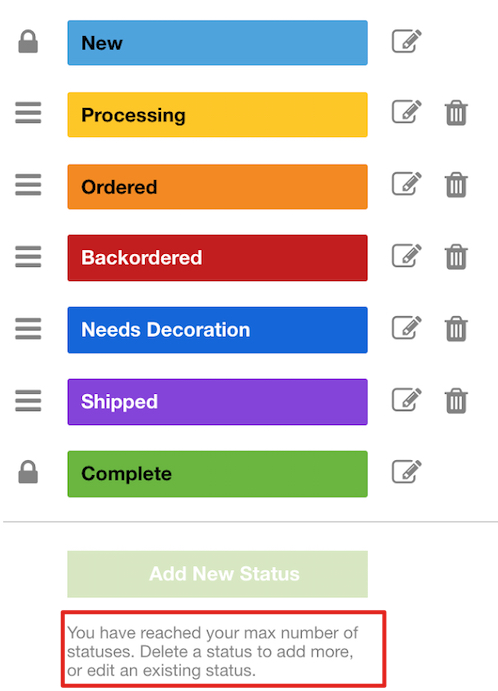Edit the Ordered status
This screenshot has height=691, width=498.
406,183
